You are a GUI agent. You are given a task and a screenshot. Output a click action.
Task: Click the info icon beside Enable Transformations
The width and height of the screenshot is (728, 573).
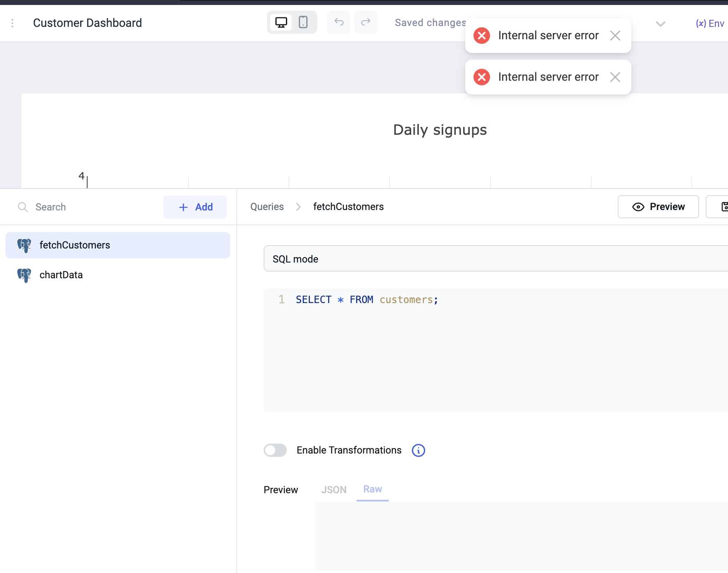tap(418, 450)
